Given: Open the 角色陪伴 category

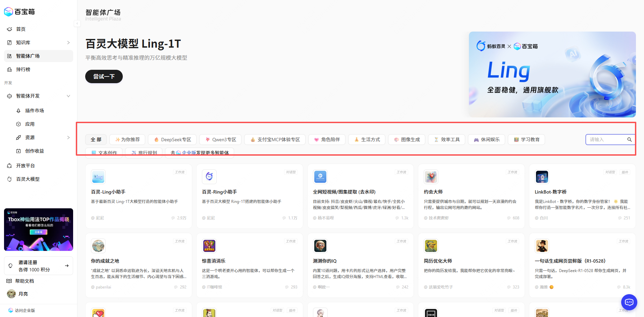Looking at the screenshot, I should [327, 140].
